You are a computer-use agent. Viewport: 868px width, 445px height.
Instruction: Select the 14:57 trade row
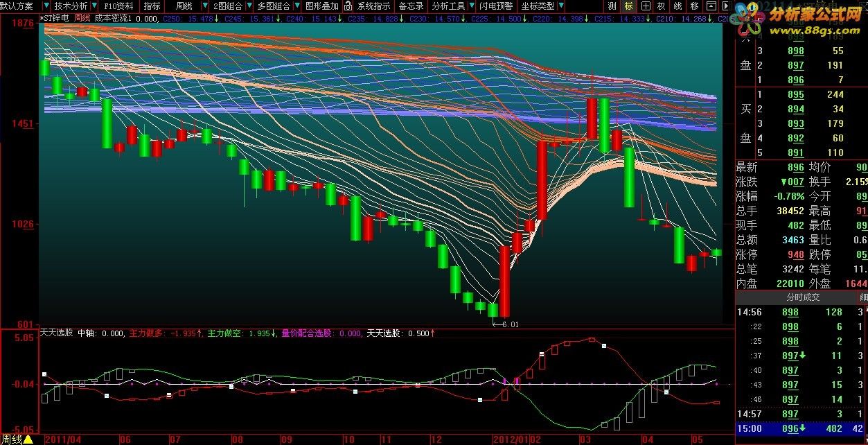click(x=801, y=414)
